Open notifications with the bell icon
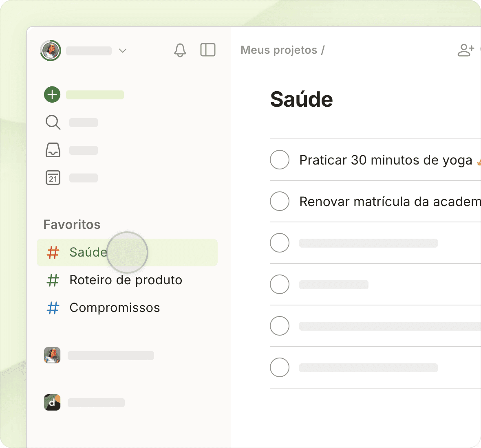Viewport: 481px width, 448px height. (180, 50)
